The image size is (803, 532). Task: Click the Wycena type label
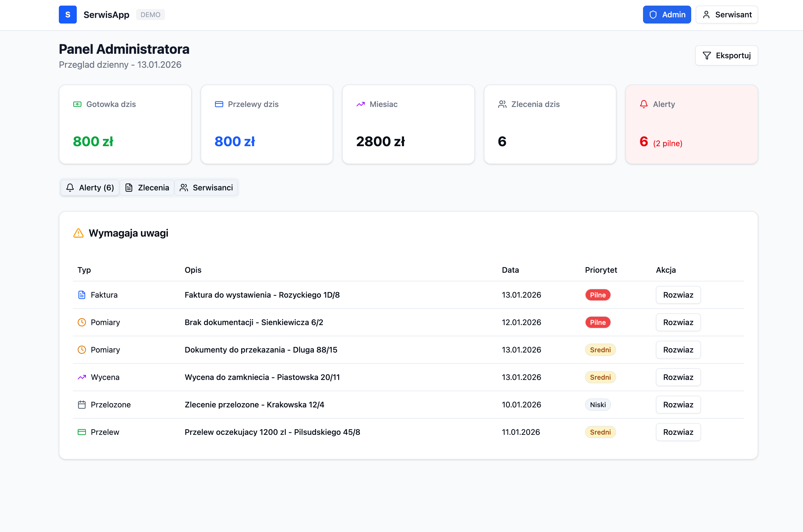click(x=105, y=377)
